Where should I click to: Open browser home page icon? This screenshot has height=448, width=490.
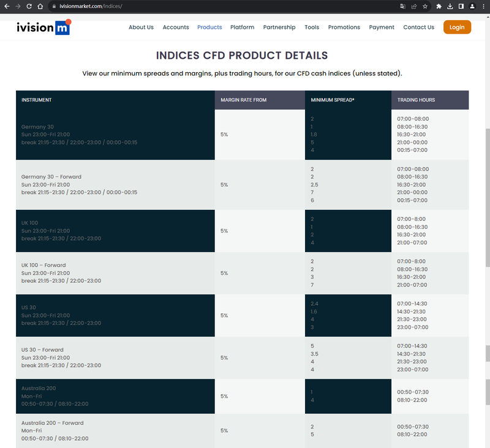point(40,6)
